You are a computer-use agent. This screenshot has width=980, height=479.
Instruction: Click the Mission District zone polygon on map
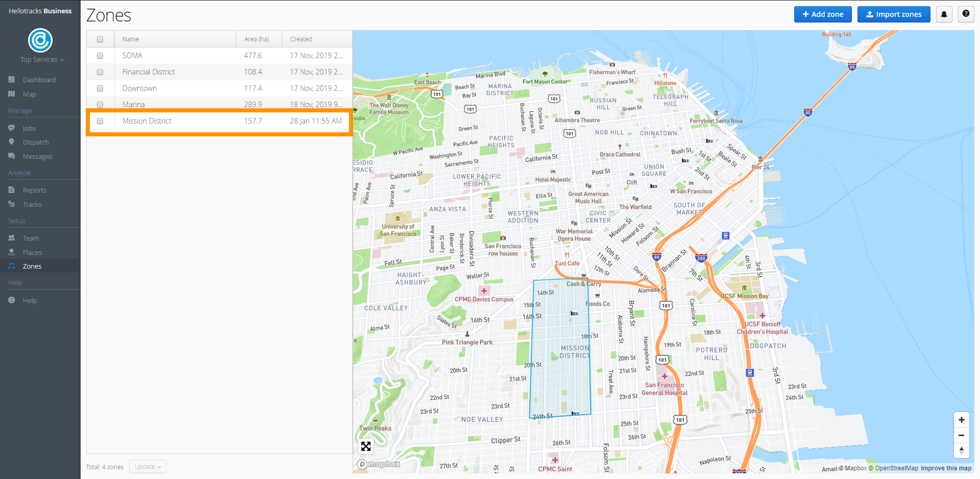(x=560, y=349)
